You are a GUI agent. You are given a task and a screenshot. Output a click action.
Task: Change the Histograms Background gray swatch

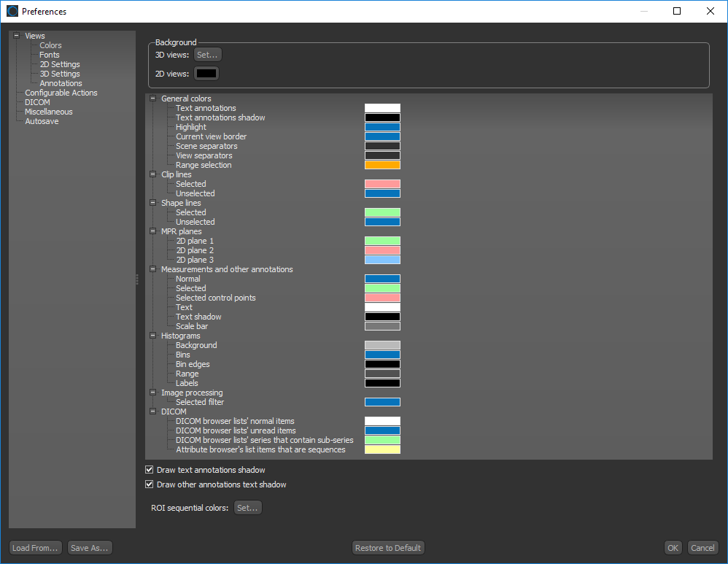pyautogui.click(x=382, y=345)
